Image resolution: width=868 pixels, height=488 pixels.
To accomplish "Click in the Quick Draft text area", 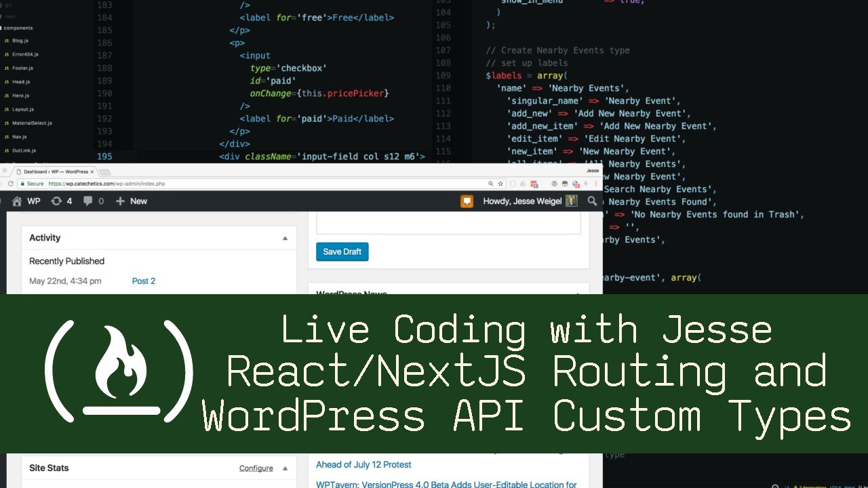I will tap(448, 223).
